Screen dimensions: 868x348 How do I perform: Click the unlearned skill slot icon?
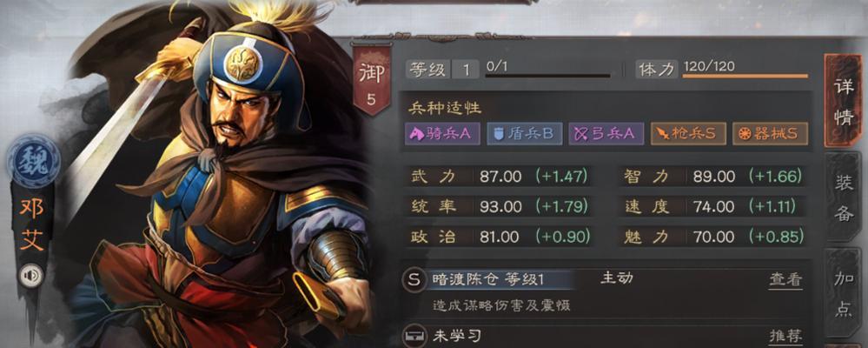pos(414,335)
